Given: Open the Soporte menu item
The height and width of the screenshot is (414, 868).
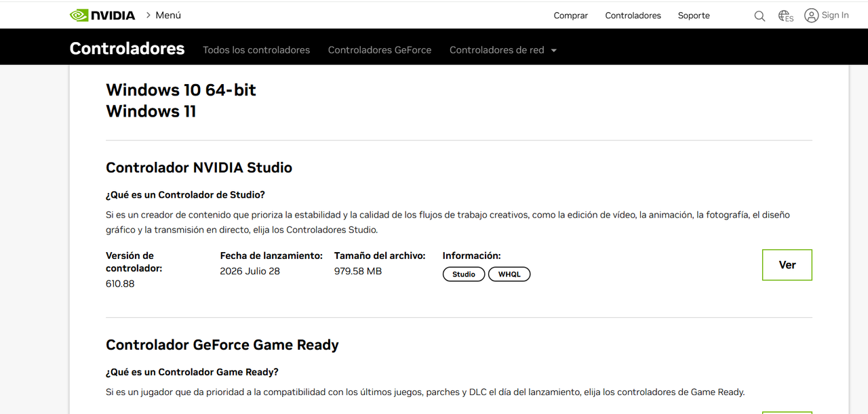Looking at the screenshot, I should click(x=694, y=16).
